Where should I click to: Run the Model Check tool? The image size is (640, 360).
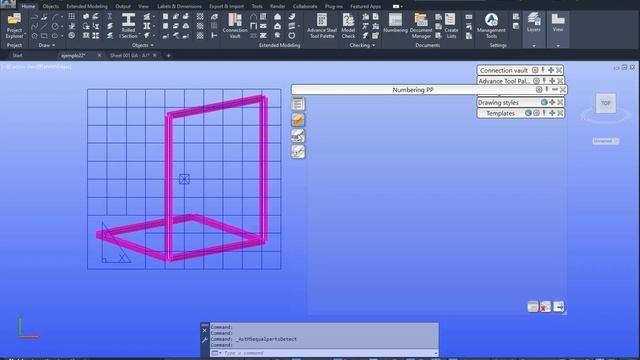(348, 26)
